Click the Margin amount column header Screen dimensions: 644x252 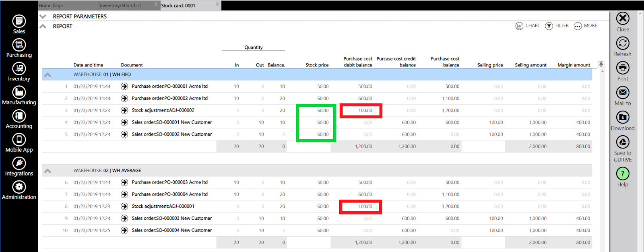[x=574, y=65]
